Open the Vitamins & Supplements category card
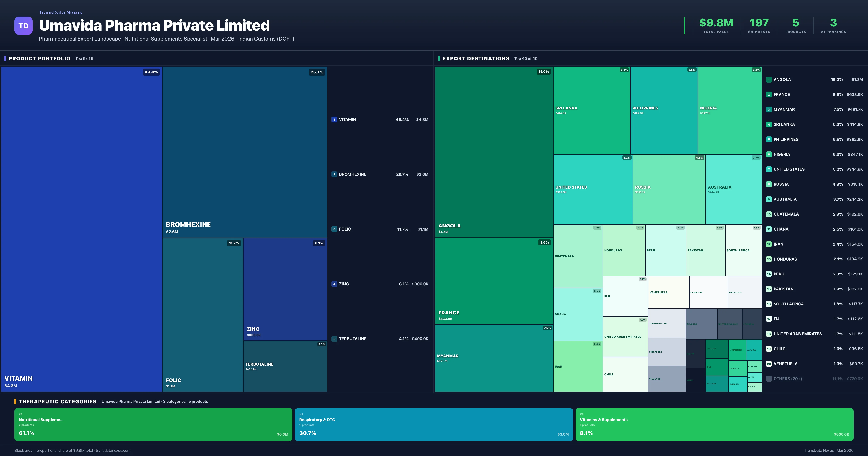Screen dimensions: 868x456 tap(714, 424)
